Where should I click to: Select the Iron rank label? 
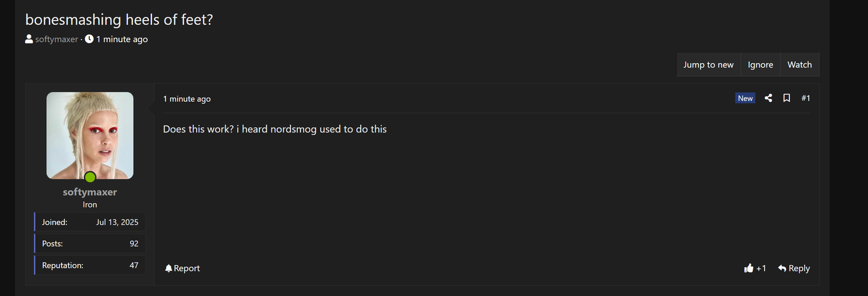click(90, 204)
